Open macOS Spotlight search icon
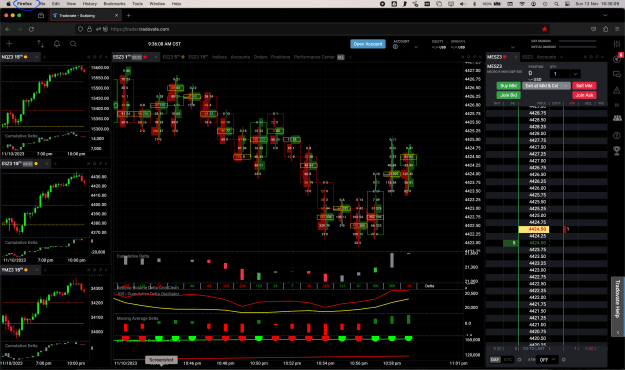The height and width of the screenshot is (370, 625). coord(556,4)
